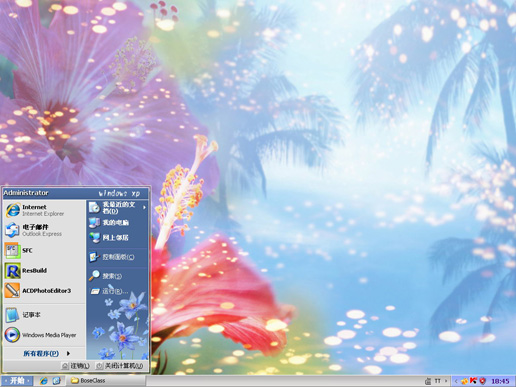Click the BoseClass folder icon on taskbar

click(75, 380)
